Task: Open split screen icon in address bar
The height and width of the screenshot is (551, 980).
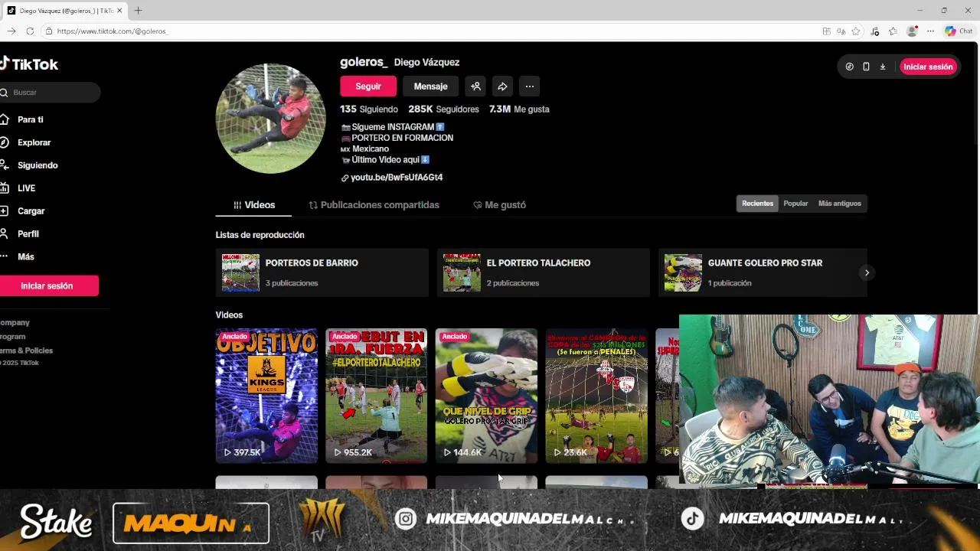Action: click(826, 31)
